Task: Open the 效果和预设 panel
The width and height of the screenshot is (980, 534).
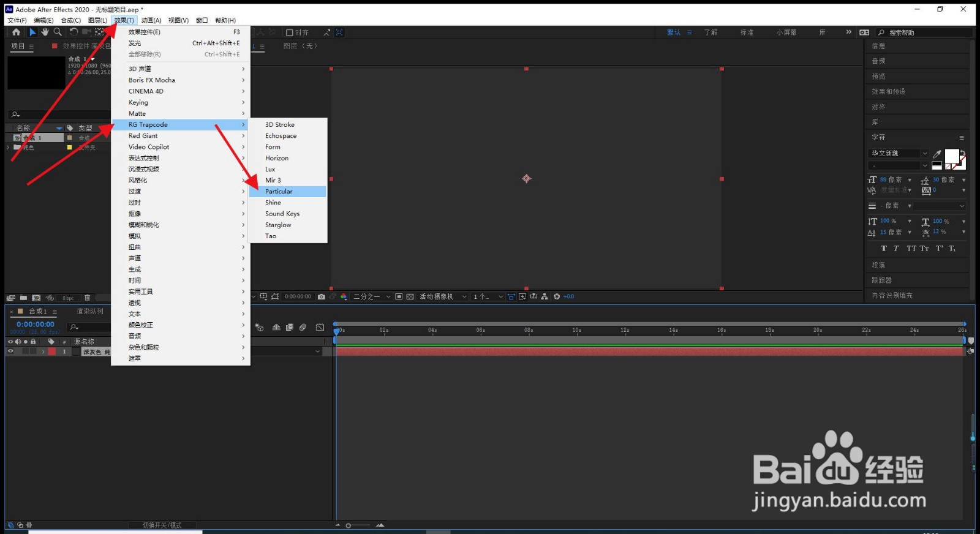Action: (x=889, y=91)
